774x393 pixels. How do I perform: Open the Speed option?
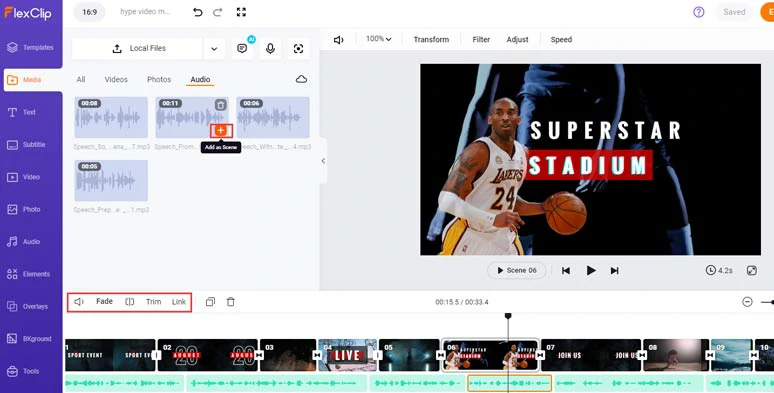[x=561, y=39]
